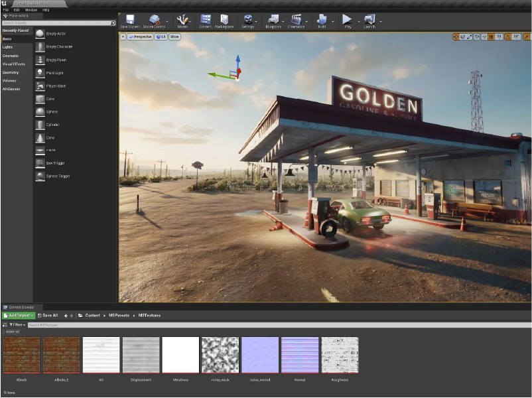Open the File menu
Image resolution: width=532 pixels, height=398 pixels.
(x=6, y=10)
